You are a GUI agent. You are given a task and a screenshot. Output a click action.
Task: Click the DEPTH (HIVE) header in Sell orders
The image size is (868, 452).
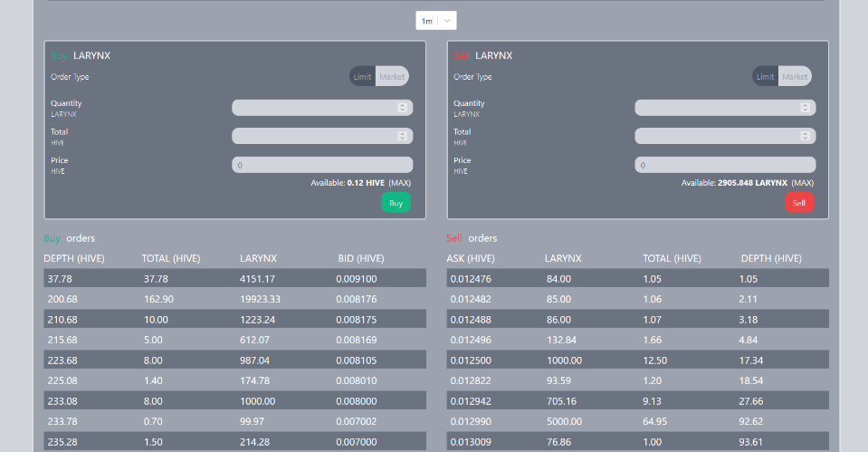point(771,259)
